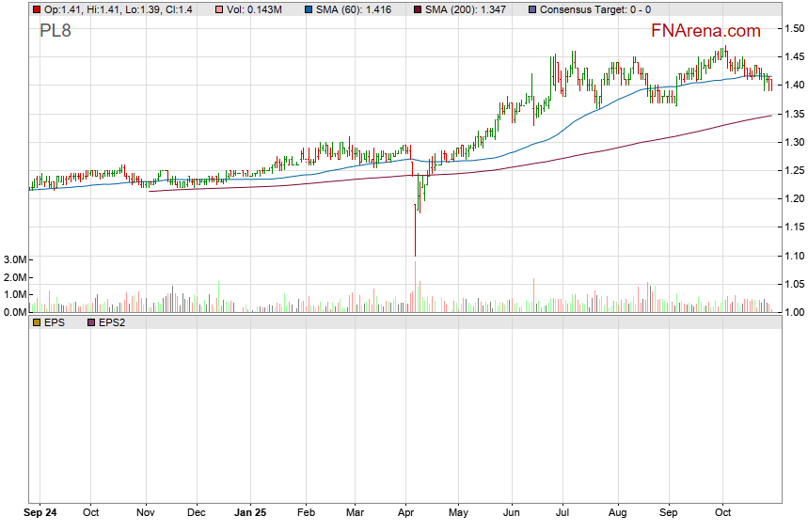The height and width of the screenshot is (532, 808).
Task: Open the FNArena.com watermark link
Action: (x=705, y=30)
